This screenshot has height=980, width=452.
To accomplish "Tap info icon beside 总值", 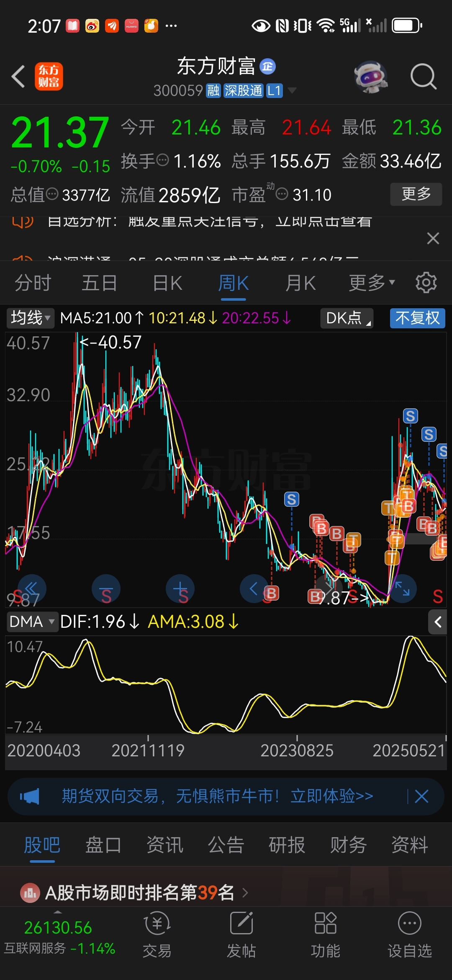I will click(x=52, y=194).
